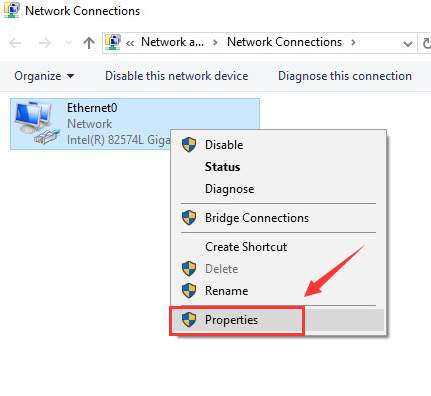The image size is (431, 396).
Task: Expand the address bar history dropdown
Action: click(x=408, y=44)
